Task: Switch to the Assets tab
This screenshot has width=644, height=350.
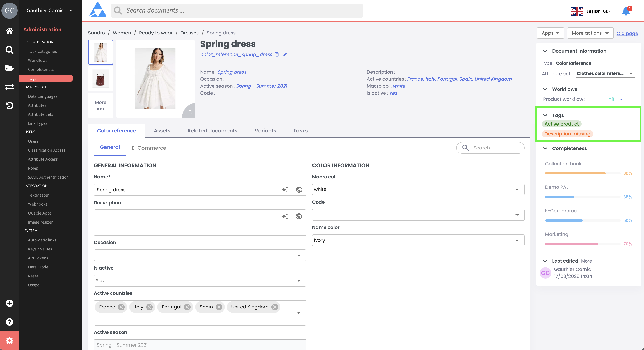Action: pos(162,131)
